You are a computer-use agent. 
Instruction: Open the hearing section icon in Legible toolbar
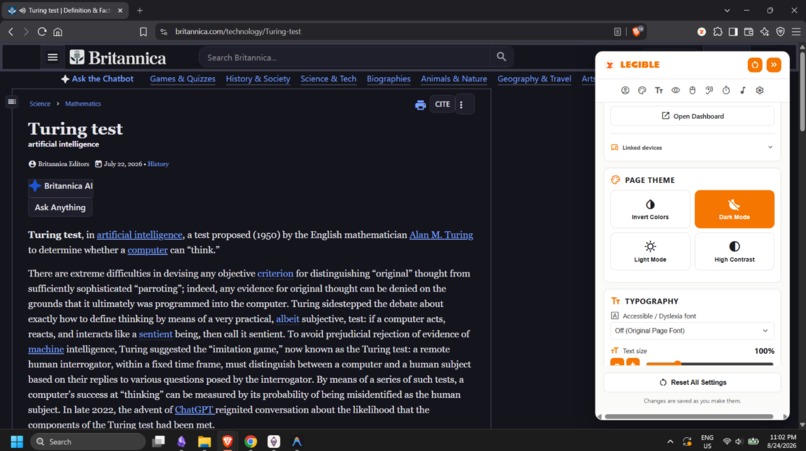click(x=709, y=91)
